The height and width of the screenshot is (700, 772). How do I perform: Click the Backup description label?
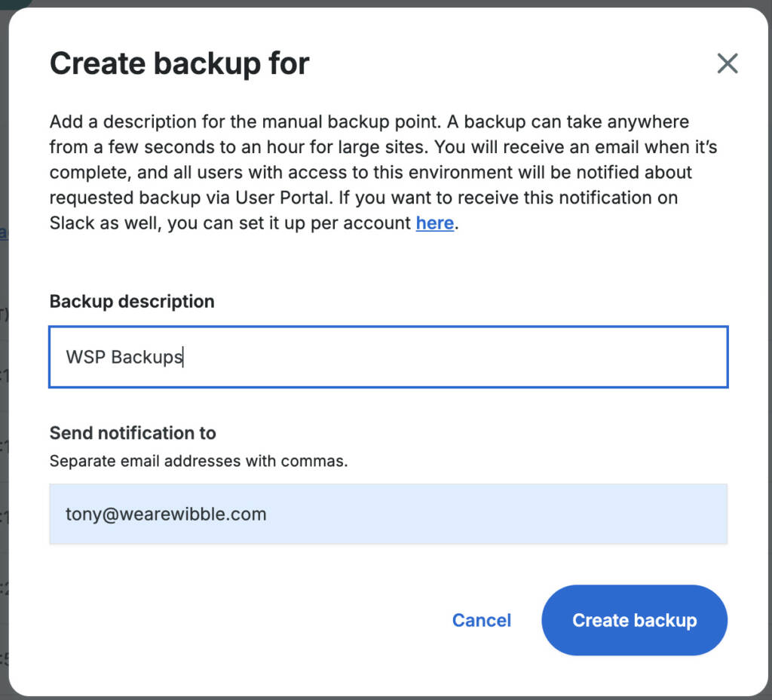click(131, 301)
